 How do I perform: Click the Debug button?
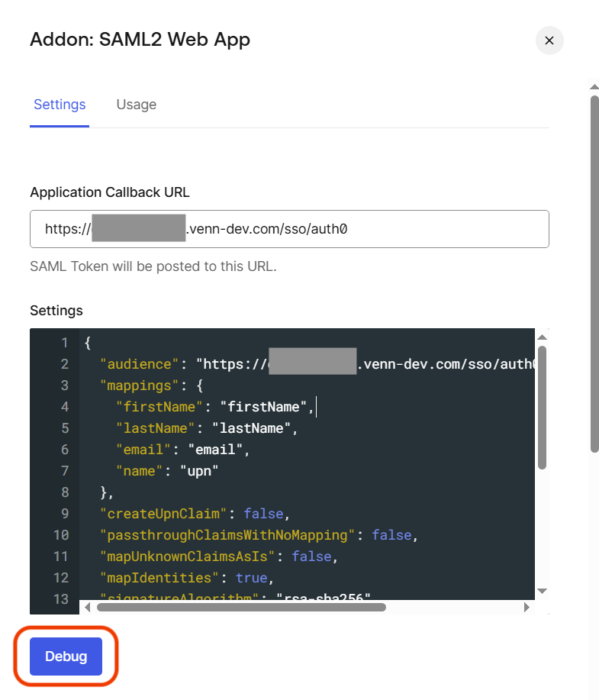tap(66, 656)
